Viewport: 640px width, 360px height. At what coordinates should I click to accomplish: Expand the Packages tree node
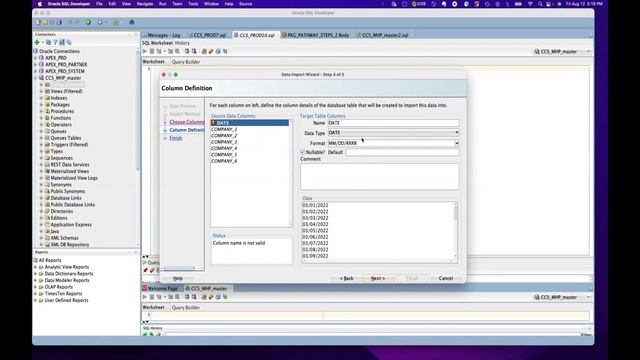[x=41, y=104]
